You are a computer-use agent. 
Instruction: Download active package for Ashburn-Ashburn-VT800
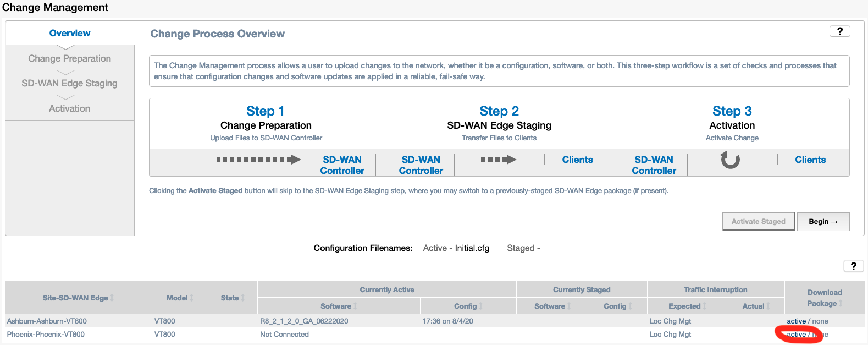pos(796,321)
